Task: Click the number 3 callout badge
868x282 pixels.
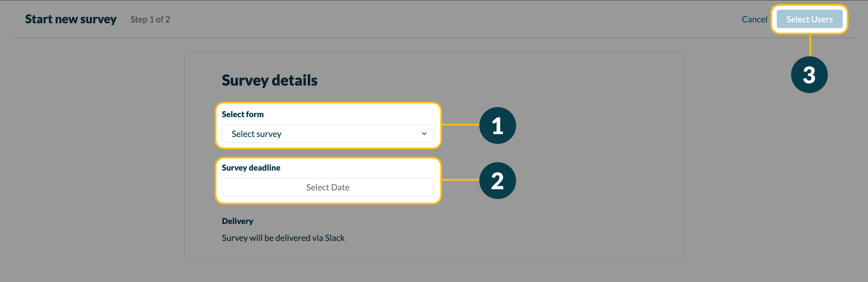Action: pyautogui.click(x=809, y=75)
